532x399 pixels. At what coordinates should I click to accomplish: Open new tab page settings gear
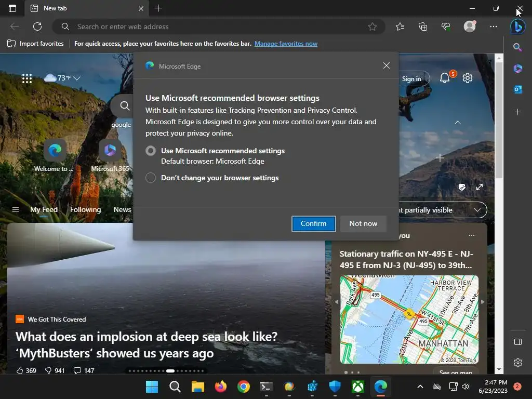468,78
